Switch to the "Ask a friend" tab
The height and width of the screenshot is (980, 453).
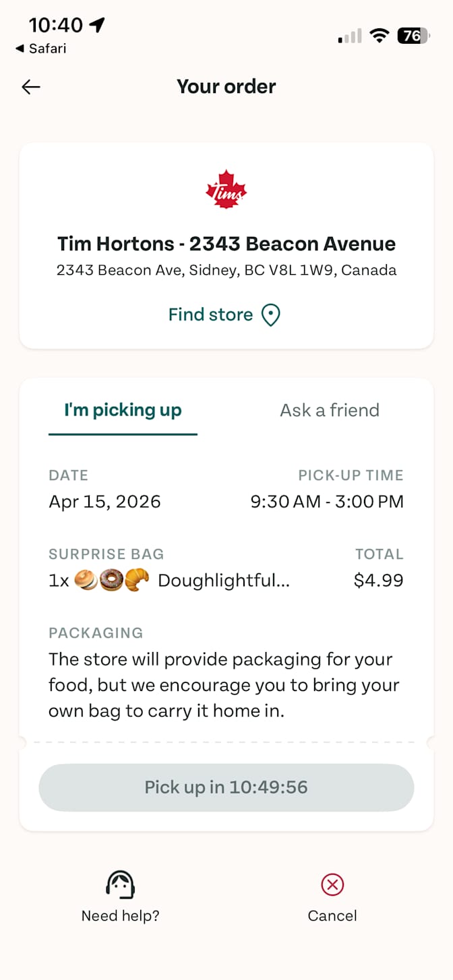coord(330,410)
